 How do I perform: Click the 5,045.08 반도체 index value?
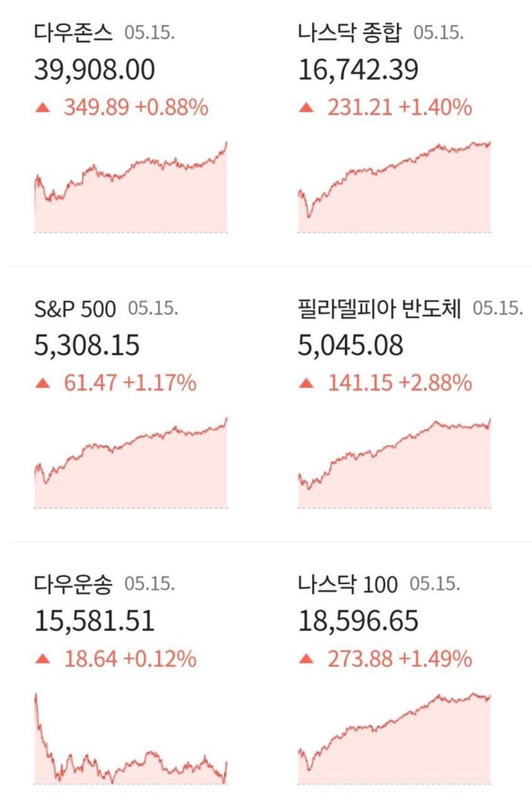351,346
